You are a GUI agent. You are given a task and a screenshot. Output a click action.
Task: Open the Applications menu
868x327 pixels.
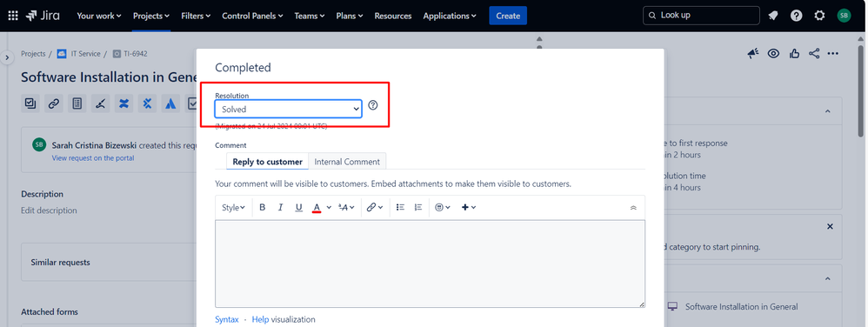pos(450,16)
